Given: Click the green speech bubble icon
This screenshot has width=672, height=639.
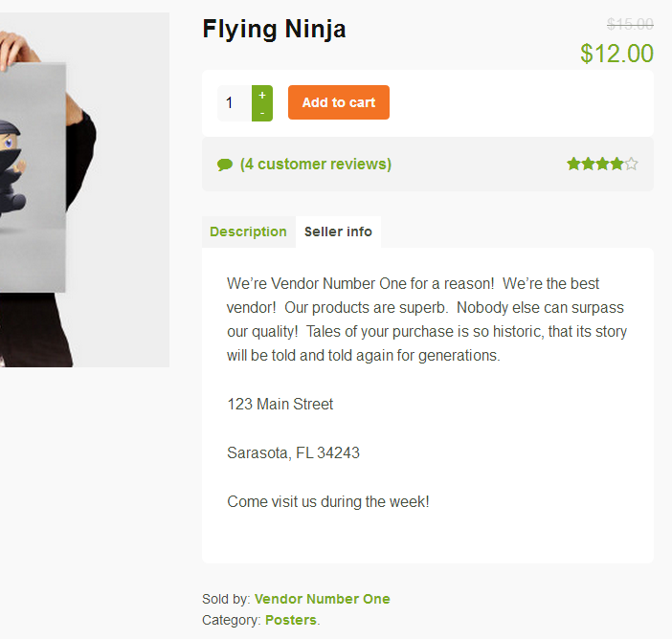Looking at the screenshot, I should point(225,165).
